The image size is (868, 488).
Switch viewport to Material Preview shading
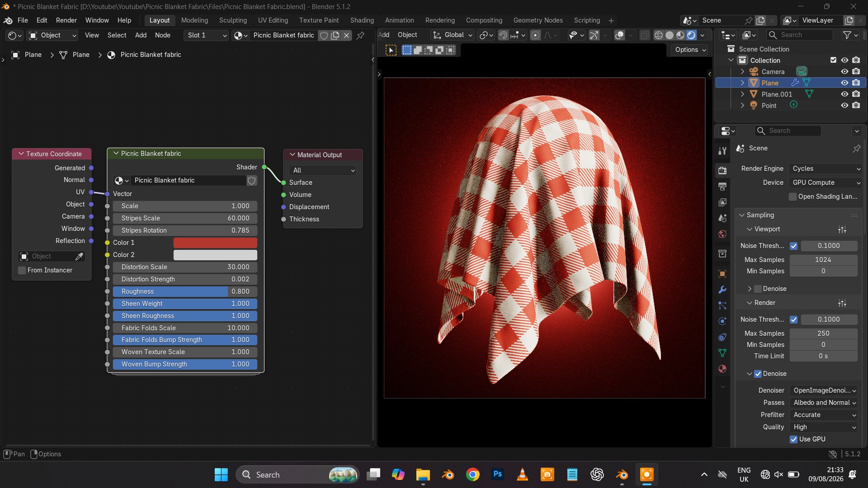[x=680, y=35]
